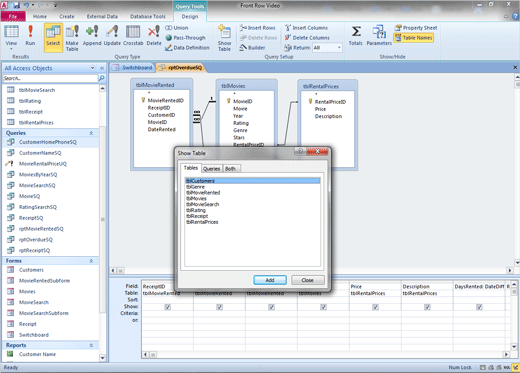Click the Close button in Show Table
Image resolution: width=520 pixels, height=373 pixels.
(x=307, y=280)
